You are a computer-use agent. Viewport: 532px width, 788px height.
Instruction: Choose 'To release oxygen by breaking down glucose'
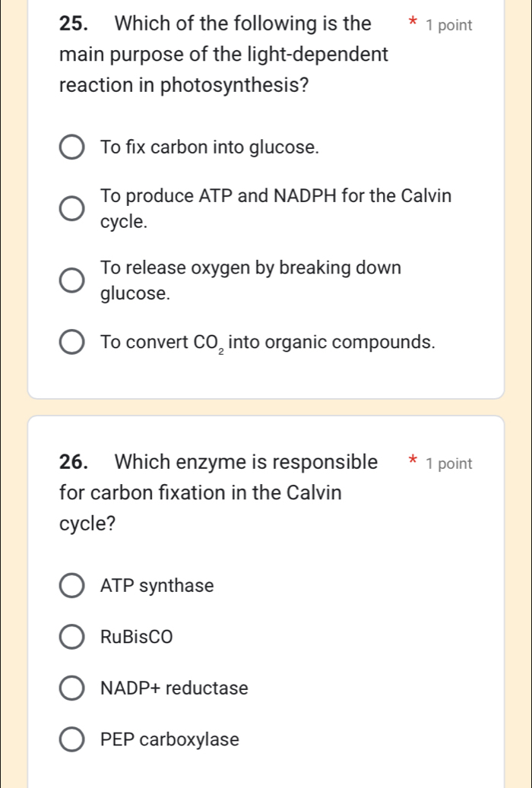pyautogui.click(x=71, y=280)
